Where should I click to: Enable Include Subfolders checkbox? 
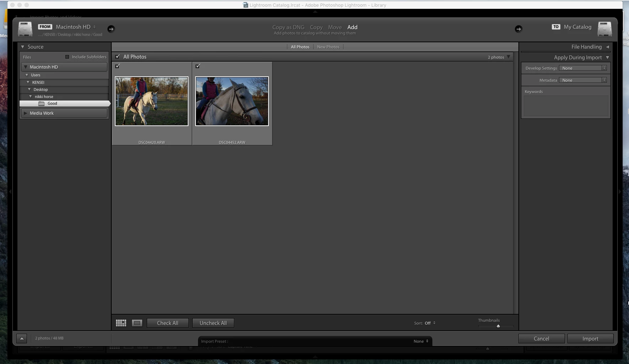67,57
